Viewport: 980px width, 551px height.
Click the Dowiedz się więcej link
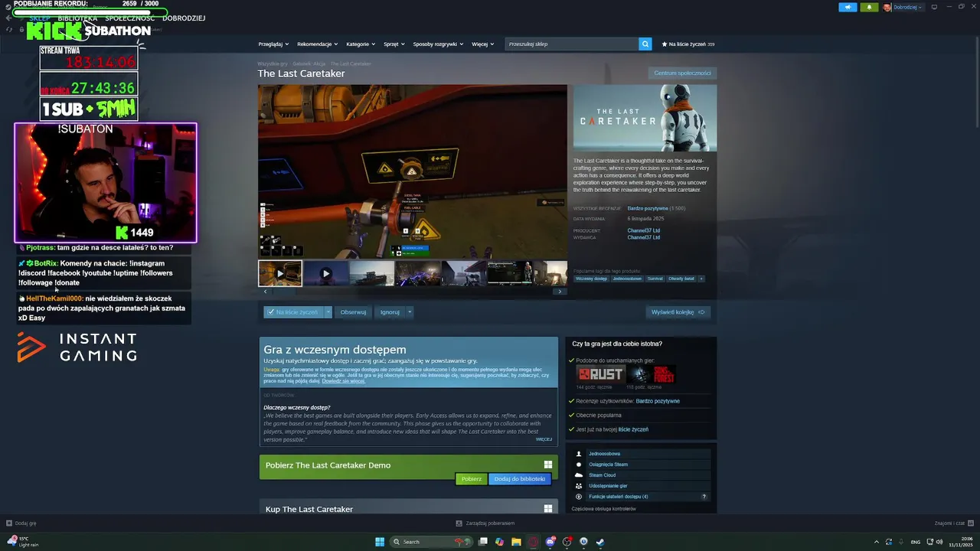click(343, 380)
